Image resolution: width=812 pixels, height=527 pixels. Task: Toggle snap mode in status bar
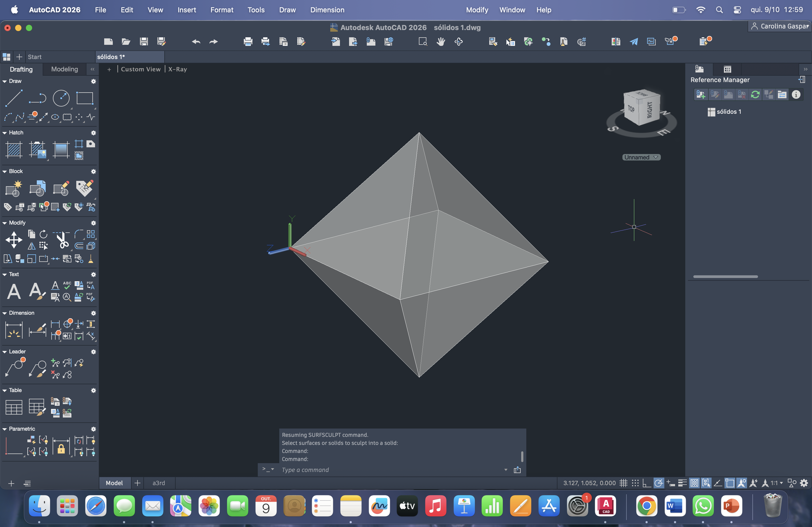[635, 483]
